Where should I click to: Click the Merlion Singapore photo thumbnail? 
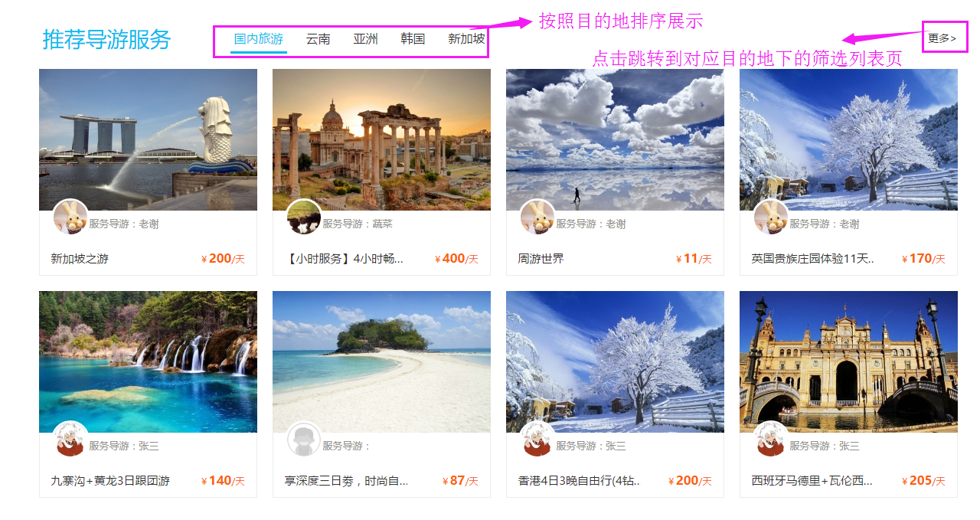tap(148, 139)
